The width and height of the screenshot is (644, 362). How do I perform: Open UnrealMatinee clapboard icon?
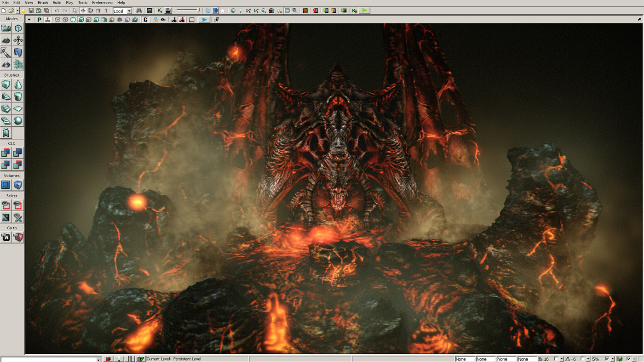click(x=168, y=11)
